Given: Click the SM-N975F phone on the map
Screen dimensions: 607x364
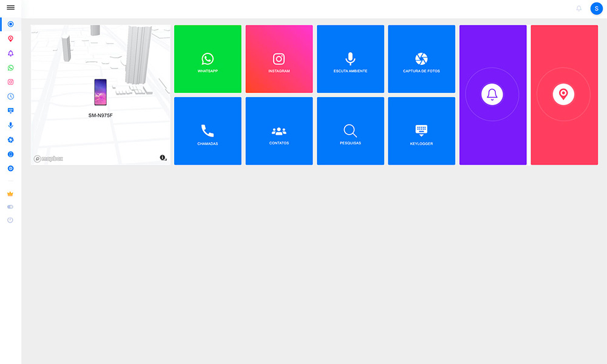Looking at the screenshot, I should click(100, 92).
